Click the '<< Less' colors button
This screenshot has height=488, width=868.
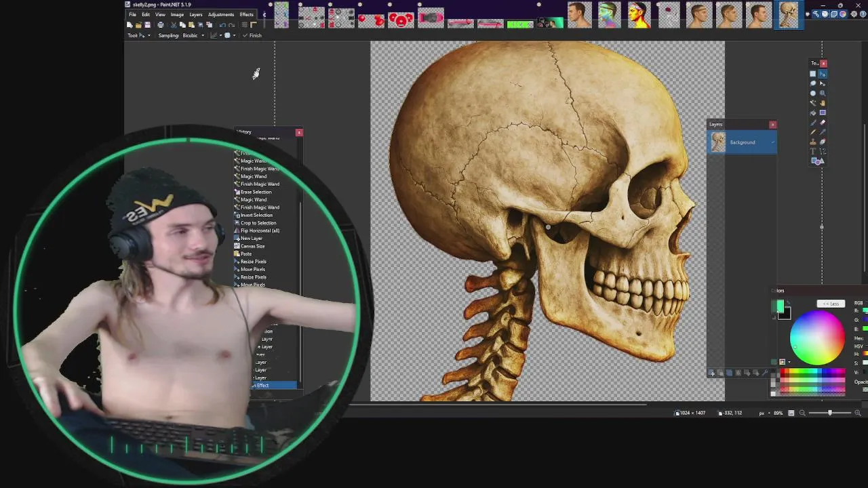click(831, 304)
